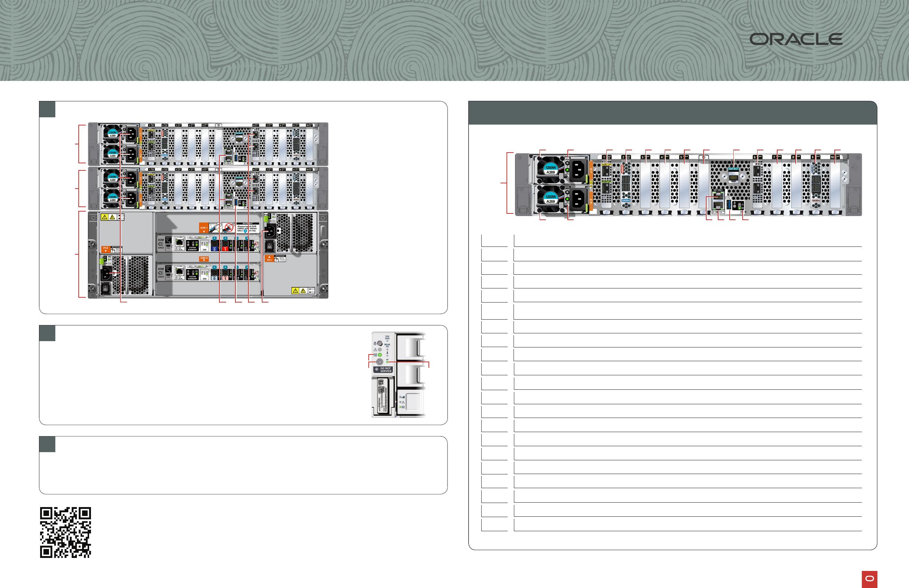
Task: Click the SAS0 label in slot 9
Action: (x=817, y=200)
